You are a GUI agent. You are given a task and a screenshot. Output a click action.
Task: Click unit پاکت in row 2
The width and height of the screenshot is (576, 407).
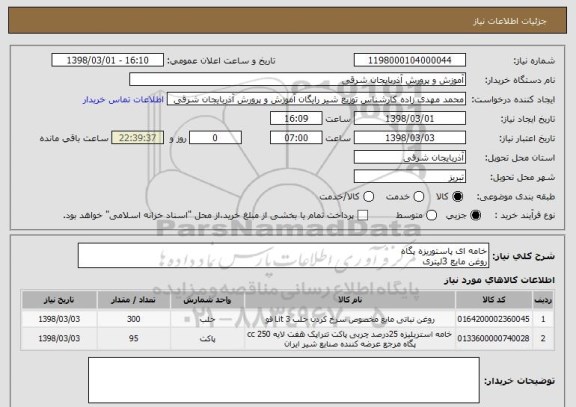[x=208, y=339]
